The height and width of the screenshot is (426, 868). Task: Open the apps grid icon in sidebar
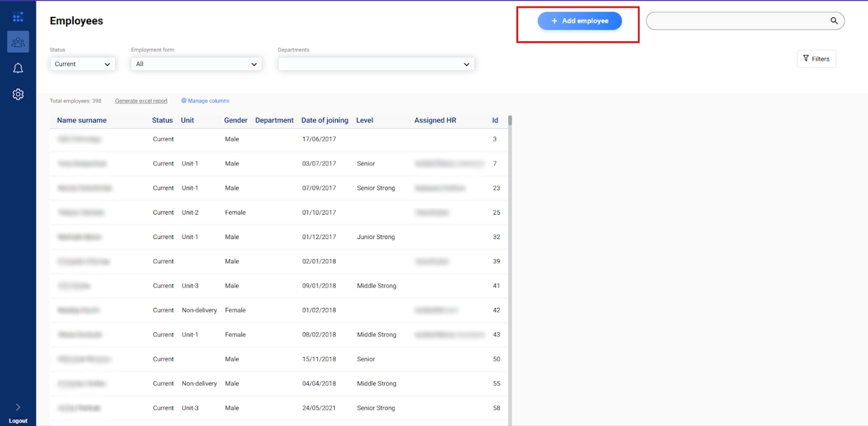coord(18,17)
